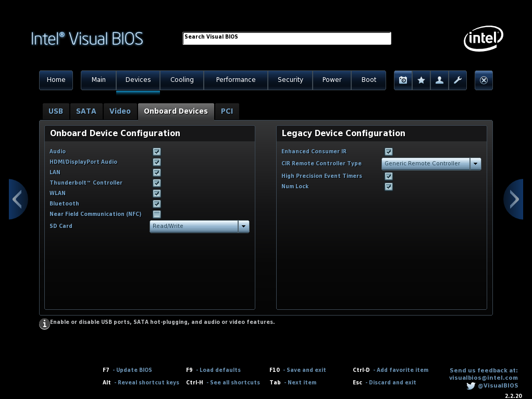Image resolution: width=532 pixels, height=399 pixels.
Task: Go to the Performance menu
Action: (236, 80)
